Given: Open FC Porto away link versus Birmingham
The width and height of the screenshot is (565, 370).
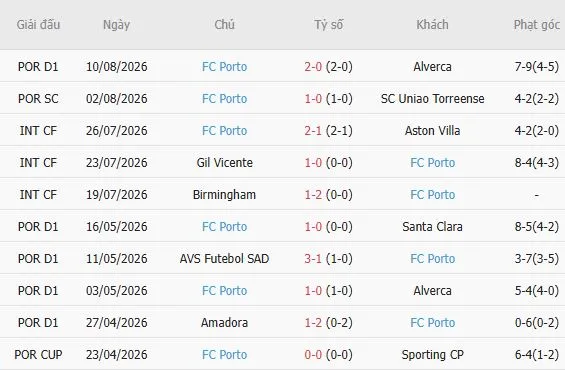Looking at the screenshot, I should tap(432, 195).
